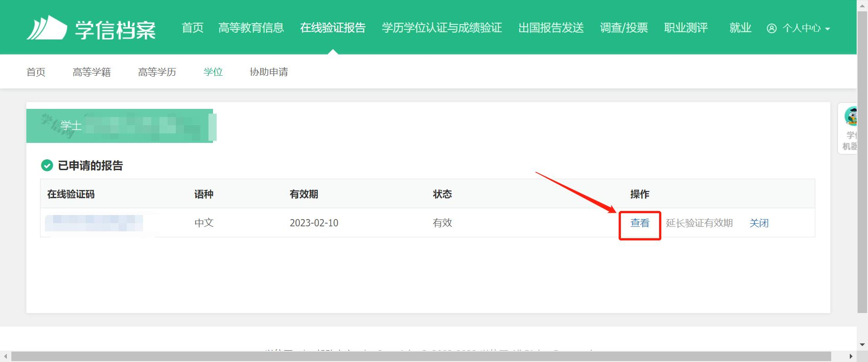Open 调查/投票 page
The width and height of the screenshot is (868, 362).
[x=624, y=28]
